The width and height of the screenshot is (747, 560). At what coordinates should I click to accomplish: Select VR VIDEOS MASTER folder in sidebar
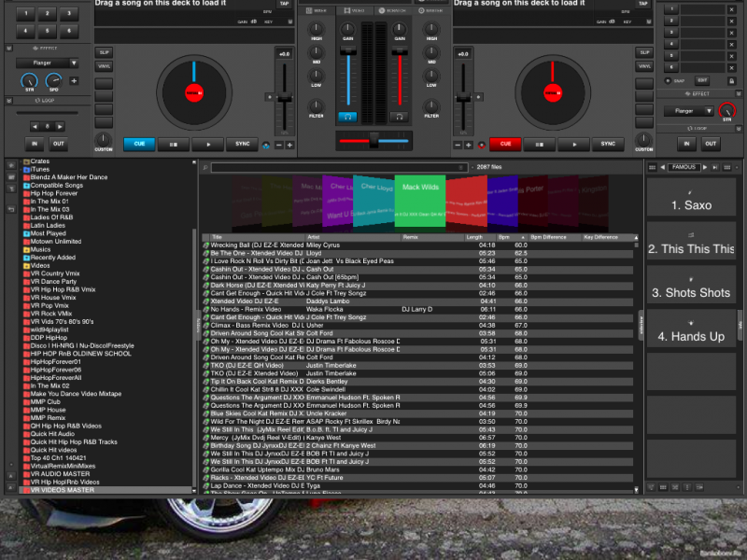tap(62, 490)
